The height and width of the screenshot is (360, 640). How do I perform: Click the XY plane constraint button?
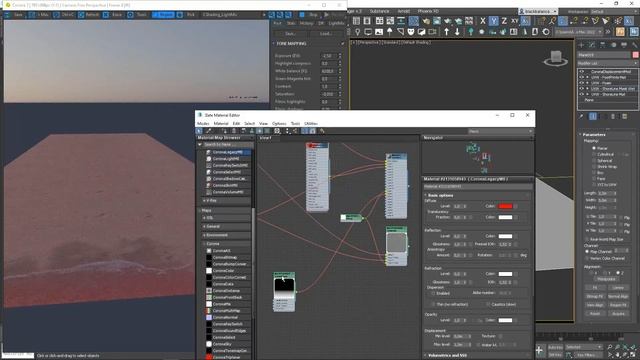pos(515,21)
